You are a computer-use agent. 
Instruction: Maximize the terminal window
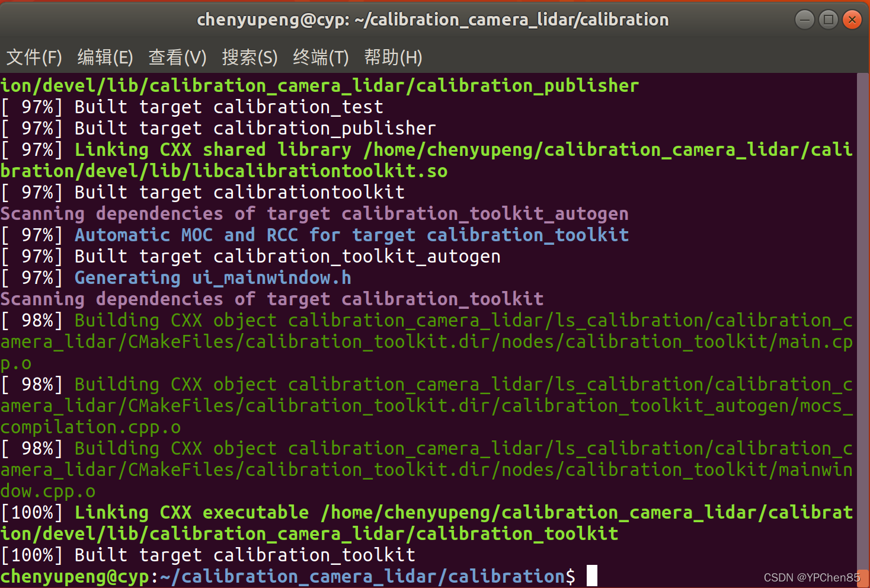828,20
